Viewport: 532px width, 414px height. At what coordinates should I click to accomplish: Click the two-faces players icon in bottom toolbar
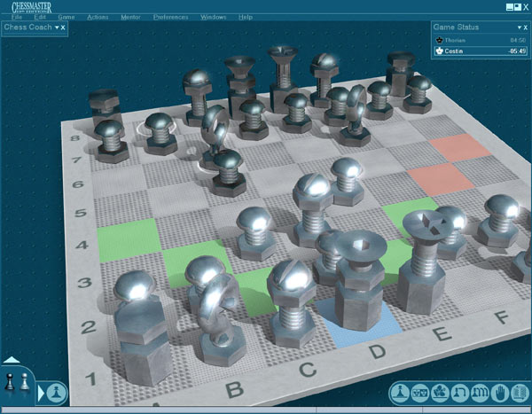[x=420, y=394]
